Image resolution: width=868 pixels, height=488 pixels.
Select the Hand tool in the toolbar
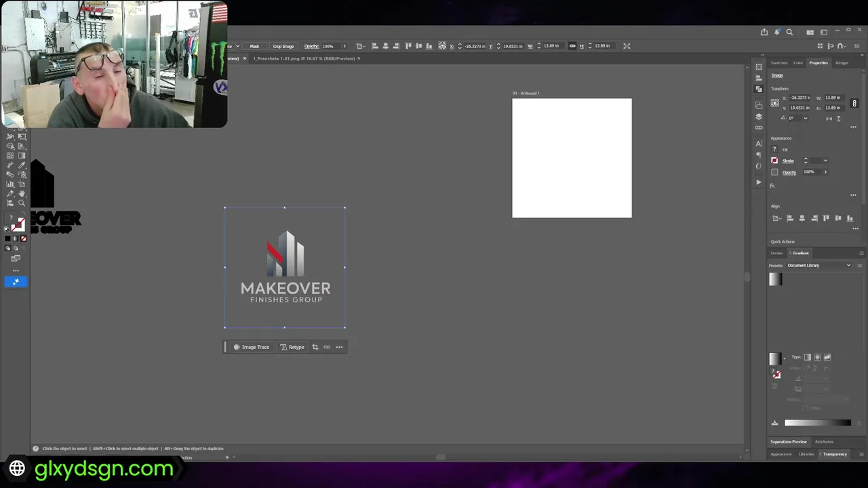(x=22, y=193)
